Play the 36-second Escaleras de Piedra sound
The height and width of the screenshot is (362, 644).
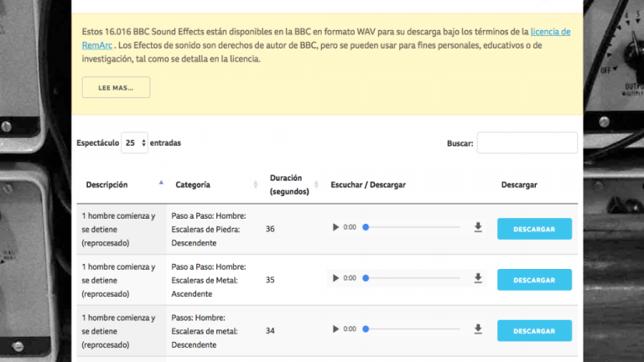coord(335,227)
